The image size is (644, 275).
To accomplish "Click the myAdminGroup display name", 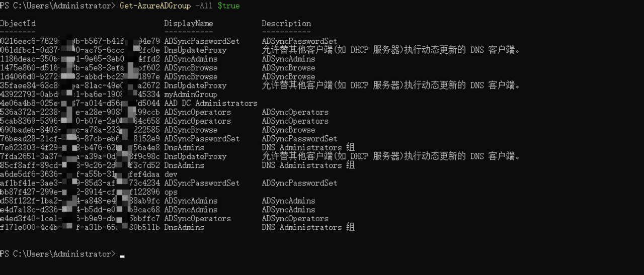I will tap(191, 95).
